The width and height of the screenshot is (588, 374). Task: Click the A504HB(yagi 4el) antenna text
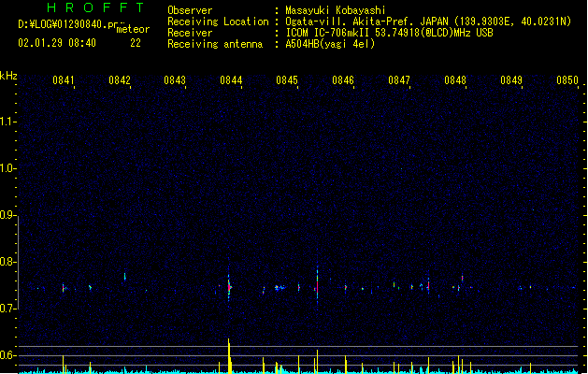click(330, 44)
